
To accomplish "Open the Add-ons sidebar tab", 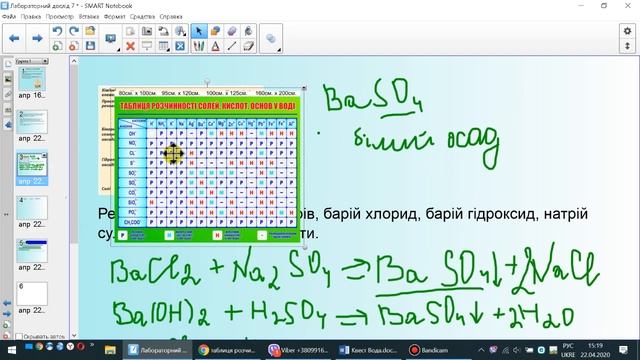I will (8, 125).
